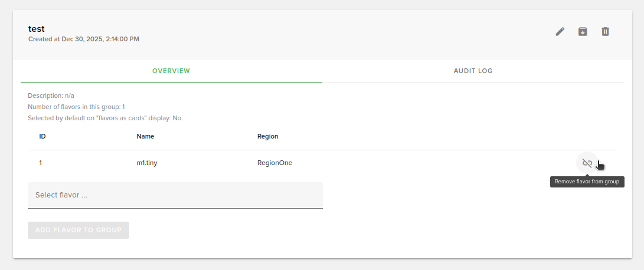Image resolution: width=644 pixels, height=270 pixels.
Task: Click the trash delete icon
Action: point(605,32)
